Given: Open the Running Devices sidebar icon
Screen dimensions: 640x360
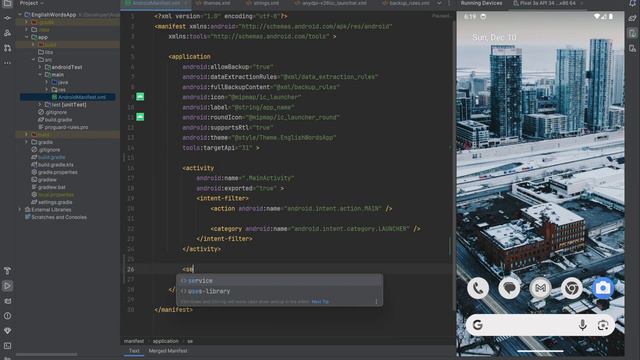Looking at the screenshot, I should 632,33.
